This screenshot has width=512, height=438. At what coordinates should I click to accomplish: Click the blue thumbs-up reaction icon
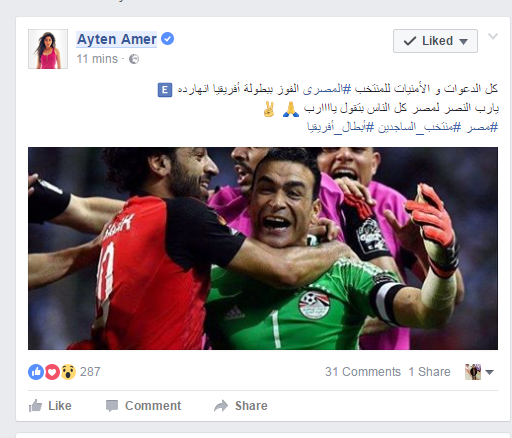36,372
